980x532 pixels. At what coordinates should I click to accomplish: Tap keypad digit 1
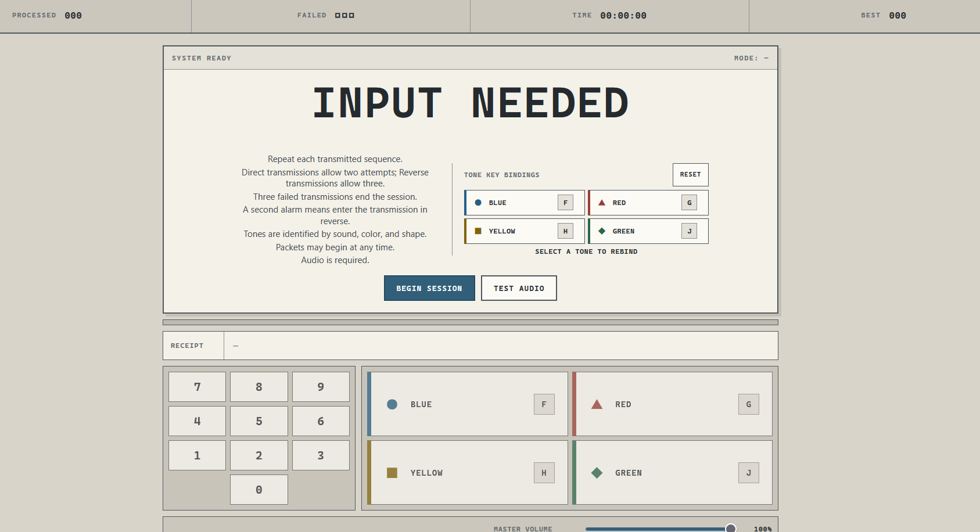[x=197, y=455]
